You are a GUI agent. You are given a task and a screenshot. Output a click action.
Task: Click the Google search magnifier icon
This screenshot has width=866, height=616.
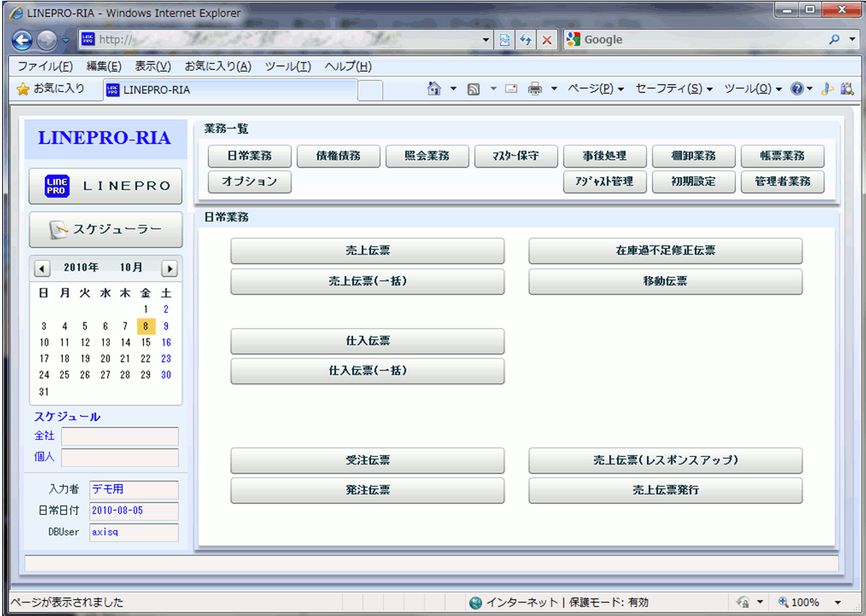[x=835, y=40]
